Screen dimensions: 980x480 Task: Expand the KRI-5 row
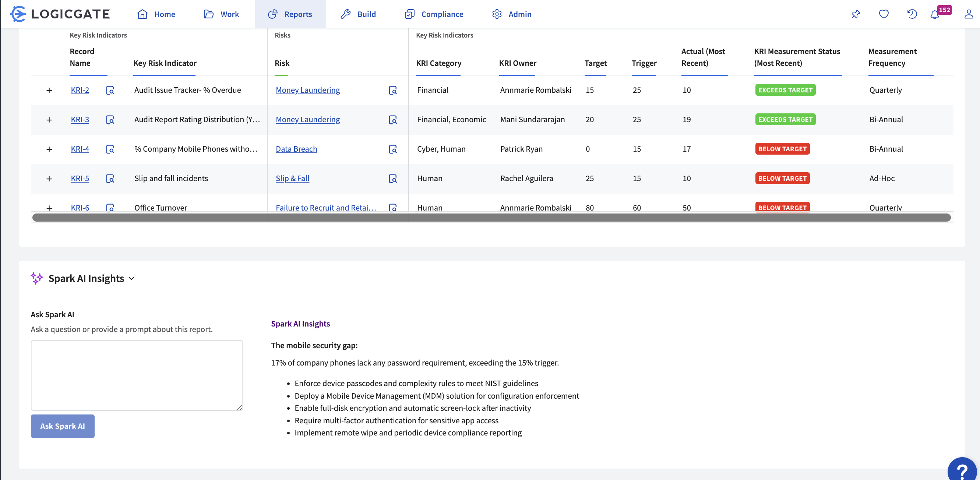49,179
